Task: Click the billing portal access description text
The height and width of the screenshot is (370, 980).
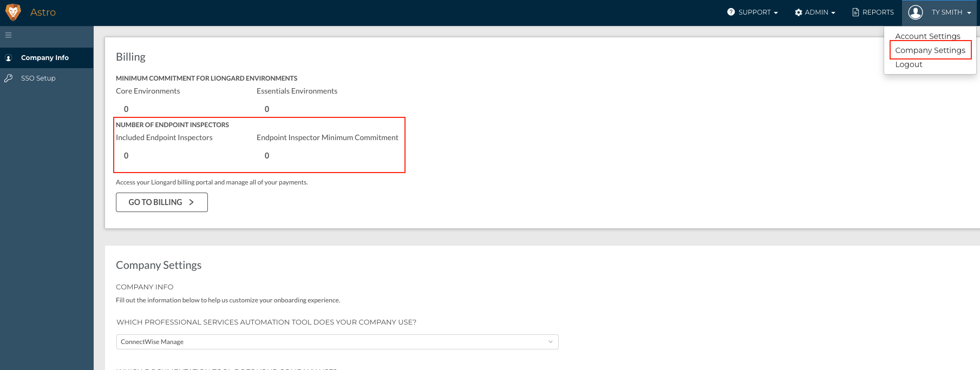Action: click(212, 182)
